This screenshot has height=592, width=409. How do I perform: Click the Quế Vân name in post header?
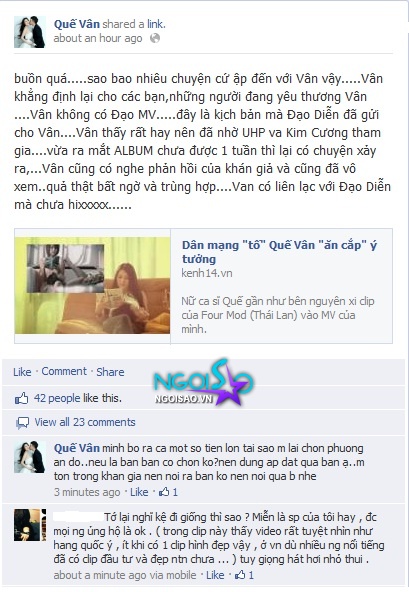(x=77, y=24)
